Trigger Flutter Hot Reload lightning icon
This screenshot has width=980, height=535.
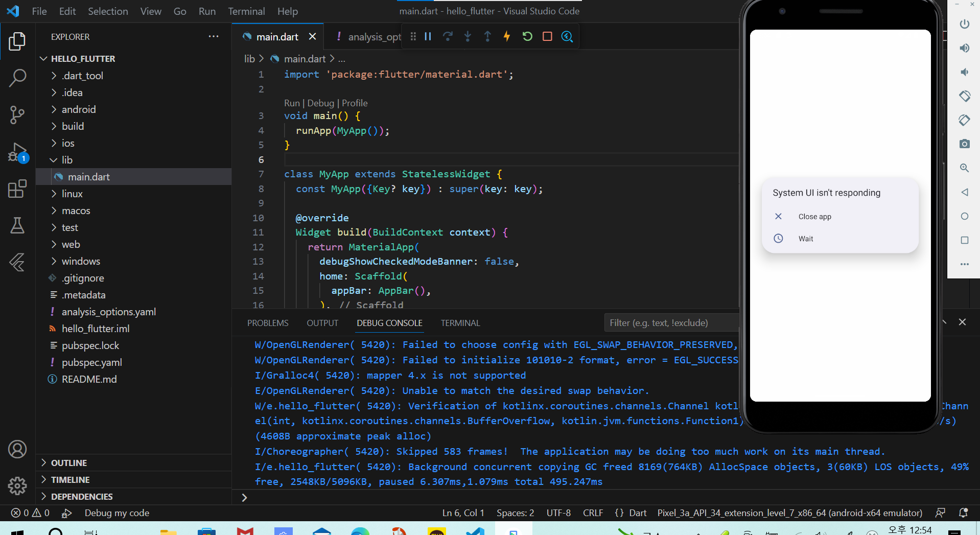pos(507,36)
